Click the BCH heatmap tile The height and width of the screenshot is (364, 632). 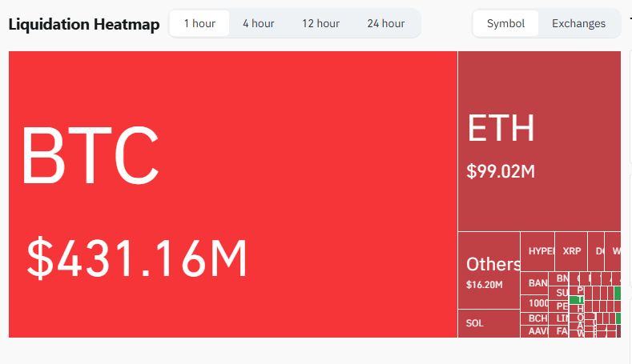534,318
